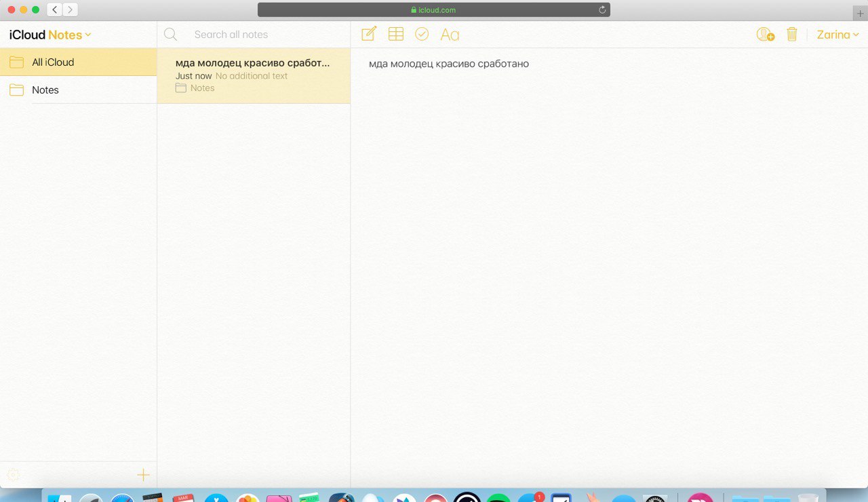
Task: Open Safari from the Dock
Action: (123, 498)
